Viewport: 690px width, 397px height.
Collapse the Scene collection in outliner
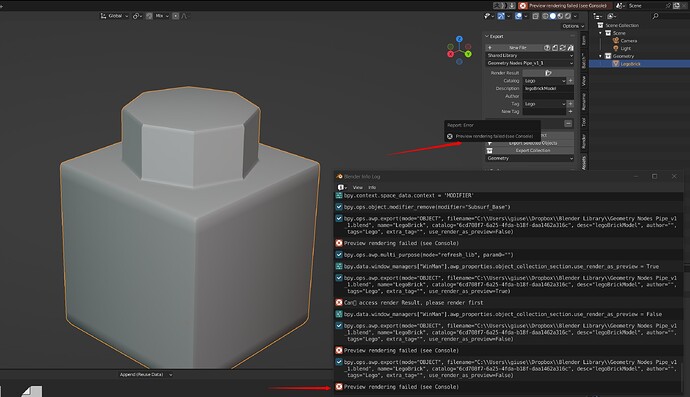[x=600, y=33]
